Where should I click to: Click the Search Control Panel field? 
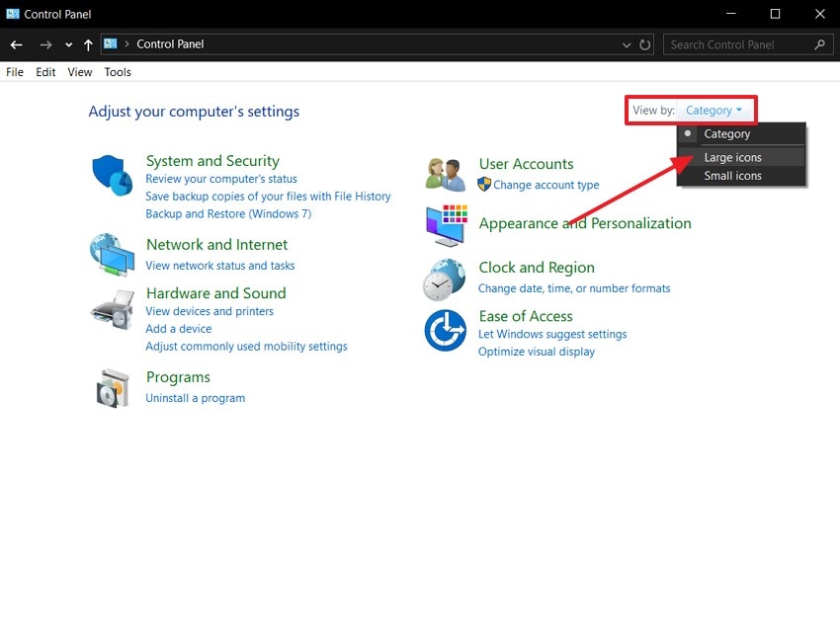click(748, 45)
